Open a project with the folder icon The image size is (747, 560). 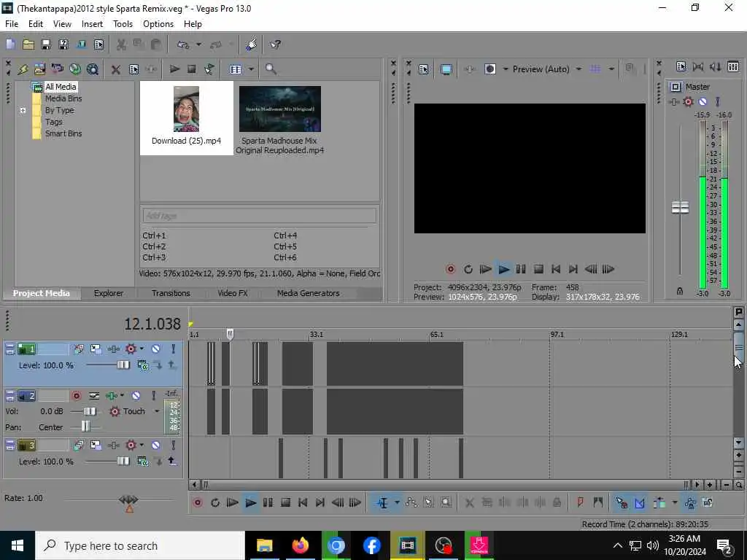[28, 44]
